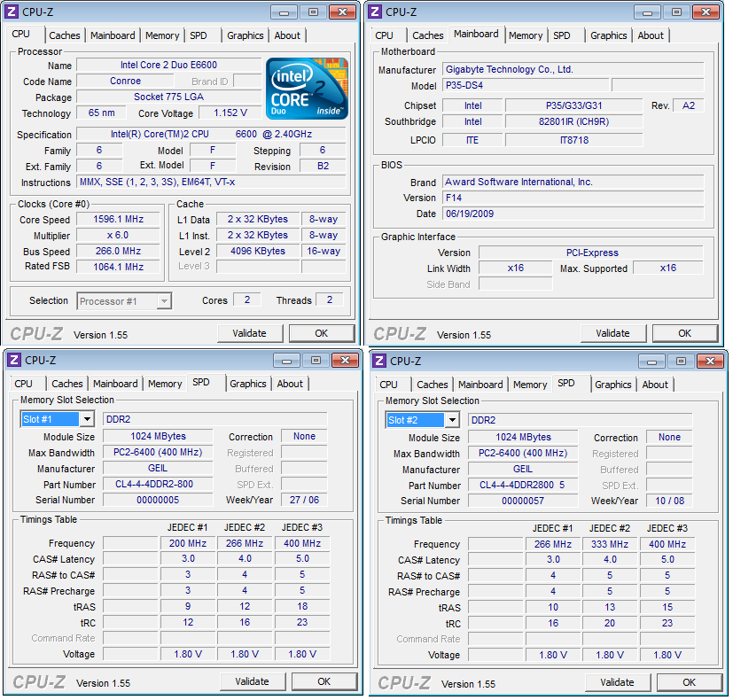Switch to Caches tab in top-left CPU window

pos(65,35)
